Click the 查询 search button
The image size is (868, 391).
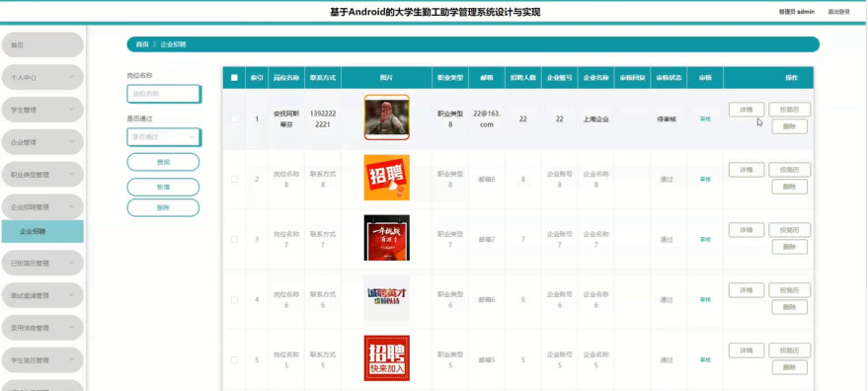[163, 162]
